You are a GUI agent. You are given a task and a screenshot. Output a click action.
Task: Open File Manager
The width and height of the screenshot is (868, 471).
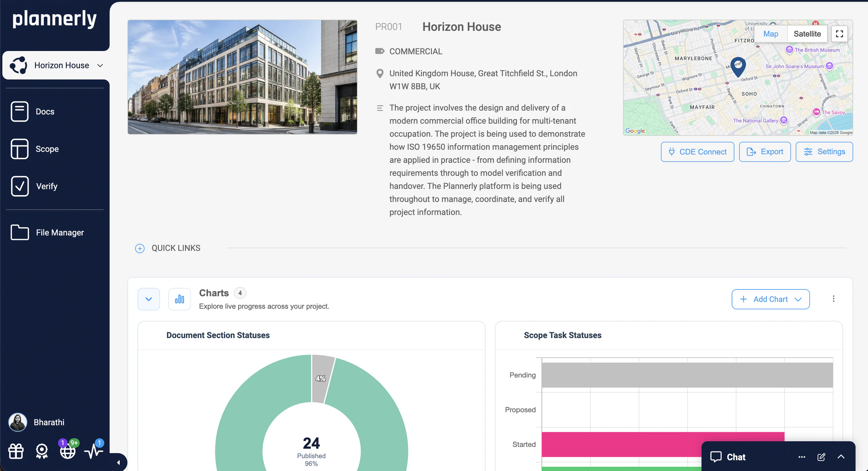coord(60,232)
